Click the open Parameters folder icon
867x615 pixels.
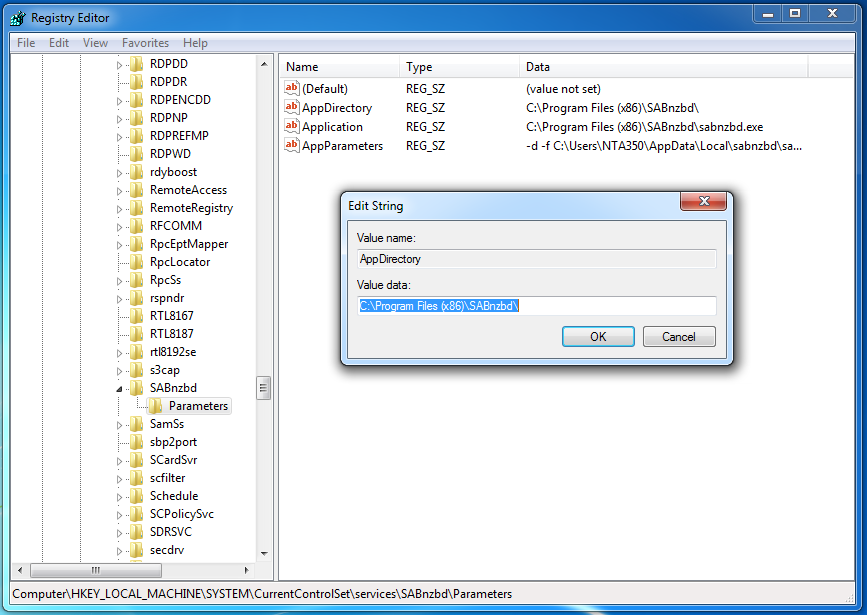pyautogui.click(x=155, y=406)
